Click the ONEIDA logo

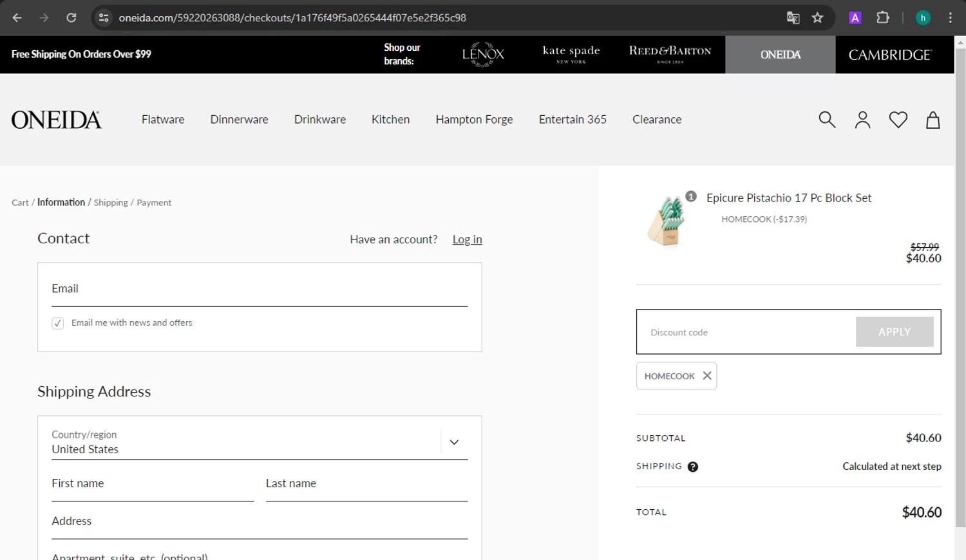point(56,120)
